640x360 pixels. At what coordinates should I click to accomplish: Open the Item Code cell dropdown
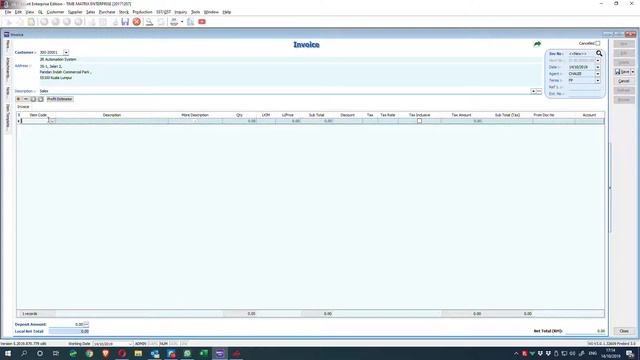click(52, 121)
